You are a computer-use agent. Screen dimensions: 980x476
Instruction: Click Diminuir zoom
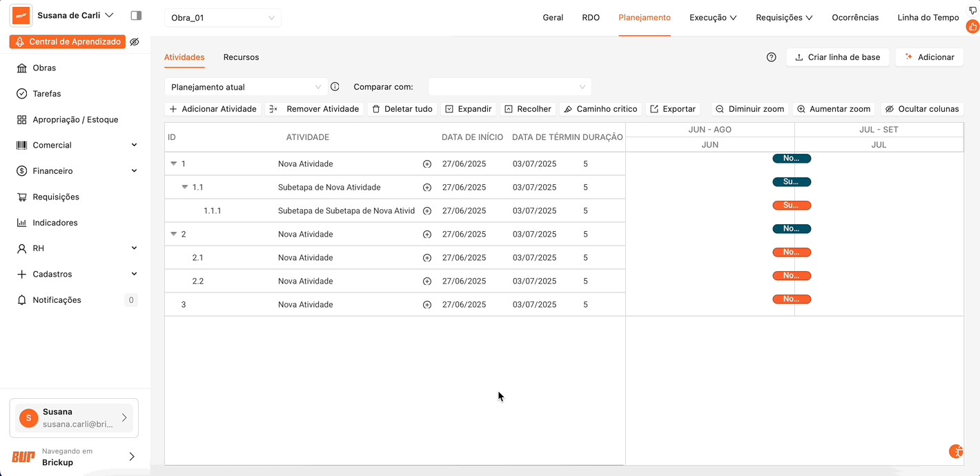coord(750,109)
